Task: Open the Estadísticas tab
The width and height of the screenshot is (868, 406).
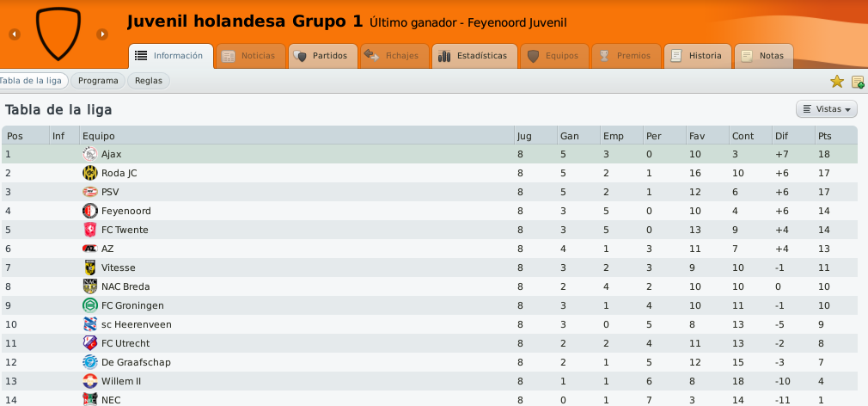Action: point(474,56)
